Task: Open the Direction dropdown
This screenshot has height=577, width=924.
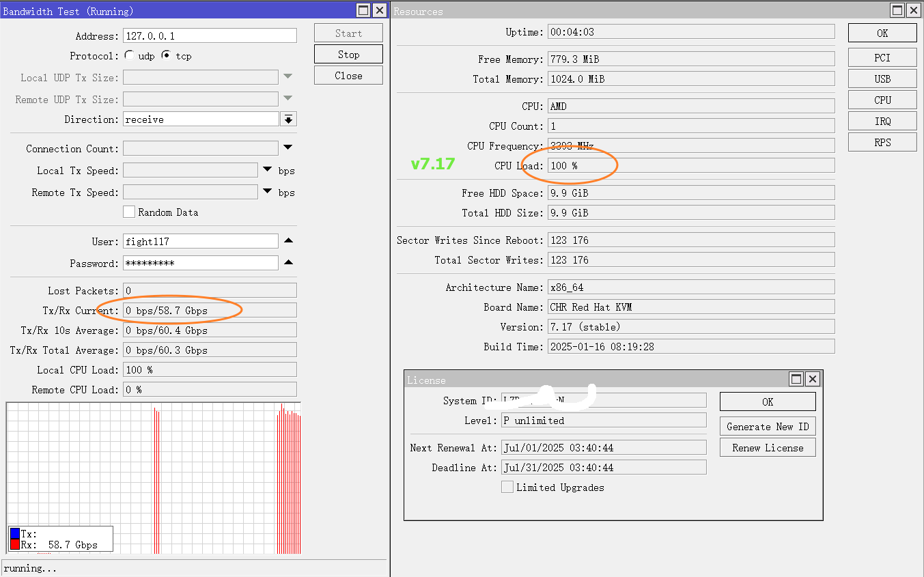Action: pyautogui.click(x=288, y=118)
